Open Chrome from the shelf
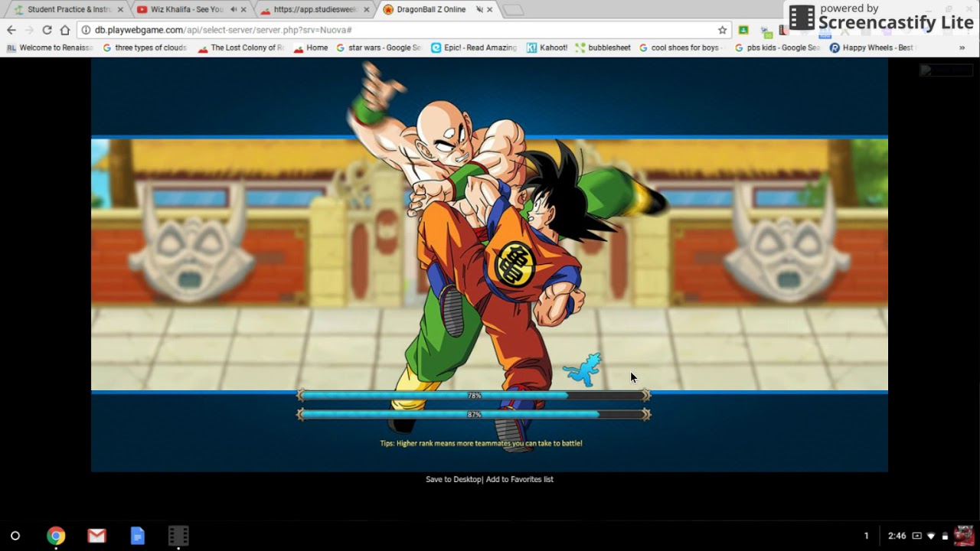980x551 pixels. coord(56,536)
